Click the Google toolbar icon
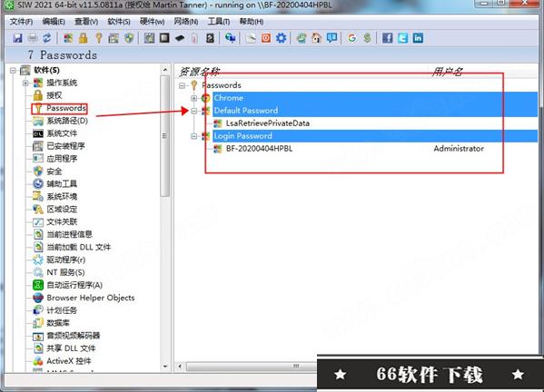Screen dimensions: 544x392 (x=352, y=38)
